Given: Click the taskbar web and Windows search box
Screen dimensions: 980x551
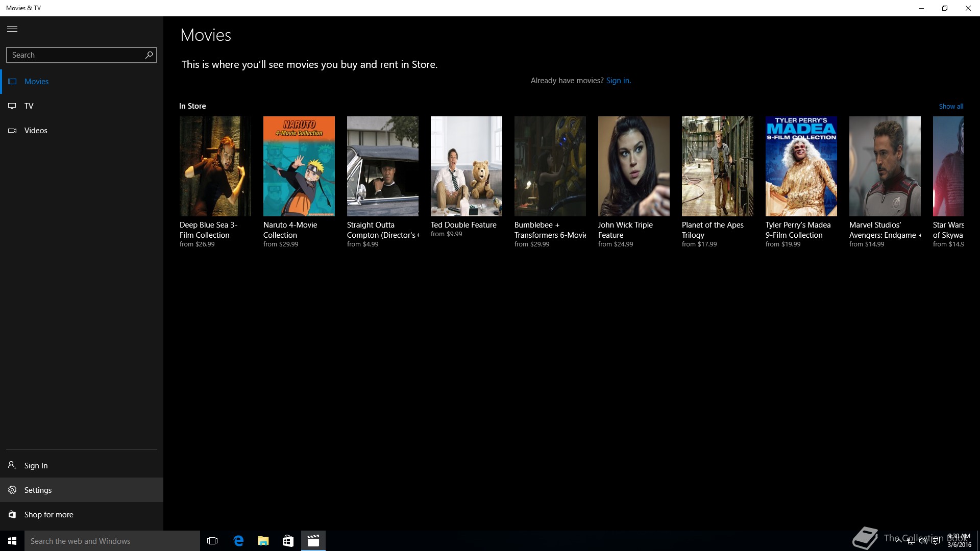Looking at the screenshot, I should (x=112, y=541).
